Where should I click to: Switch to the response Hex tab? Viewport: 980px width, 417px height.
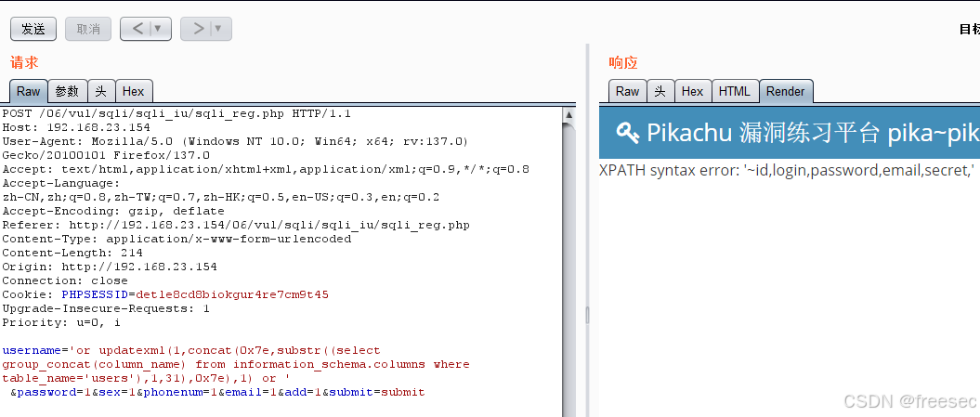pos(692,91)
